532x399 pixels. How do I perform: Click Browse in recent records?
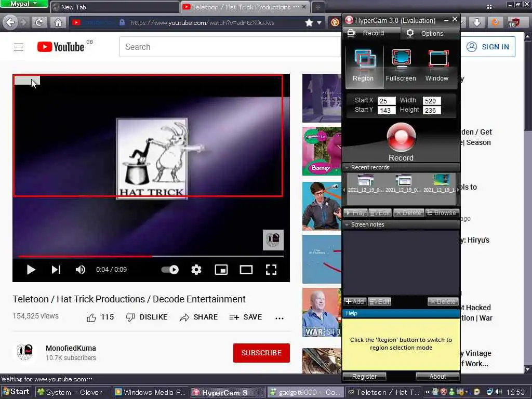point(442,212)
